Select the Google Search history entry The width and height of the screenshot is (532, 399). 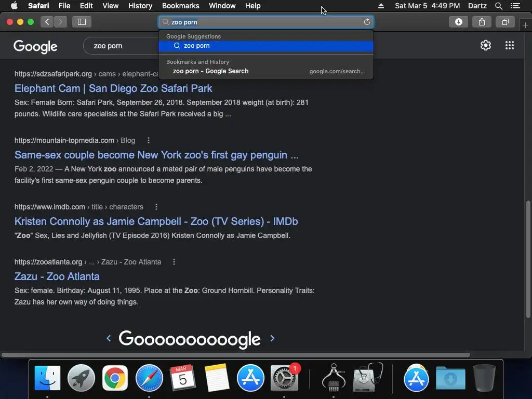266,71
